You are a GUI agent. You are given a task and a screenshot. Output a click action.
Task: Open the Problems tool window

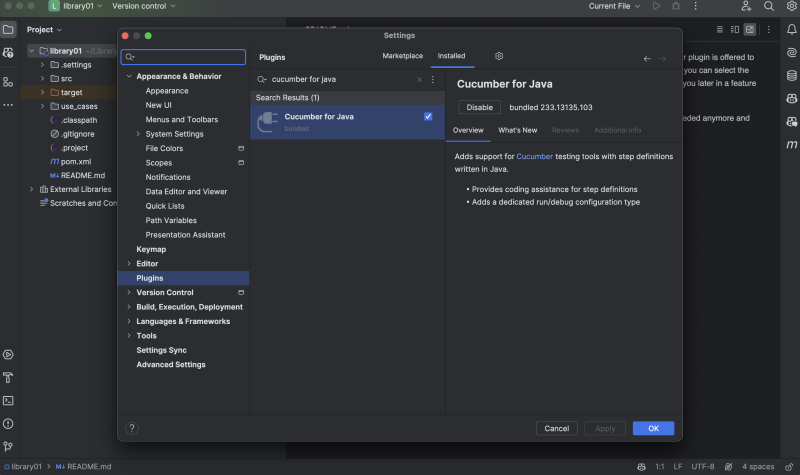coord(8,423)
